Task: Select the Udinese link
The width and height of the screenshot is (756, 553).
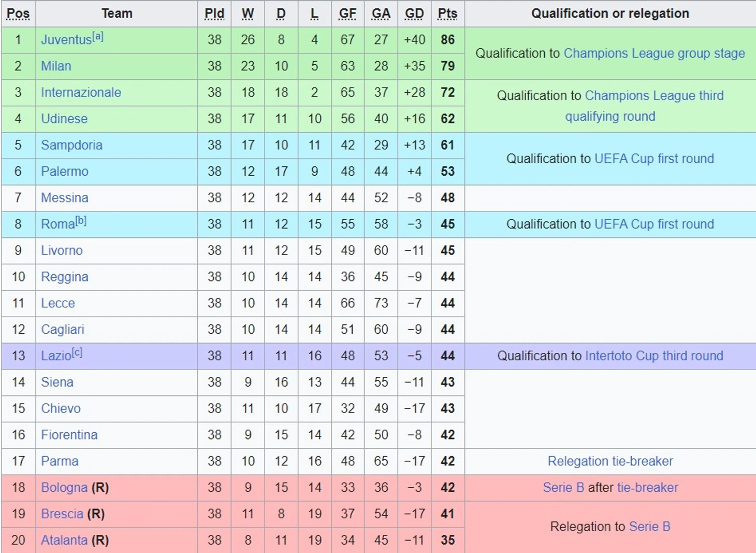Action: [x=64, y=119]
